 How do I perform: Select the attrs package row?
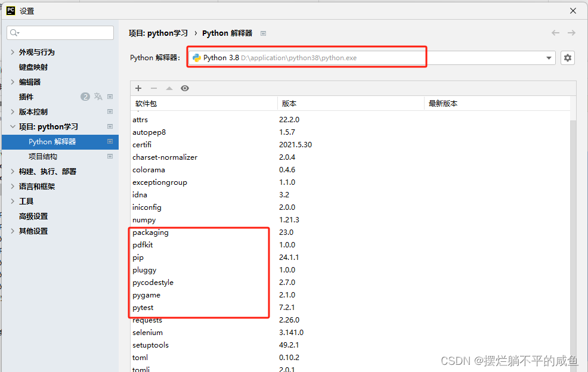[350, 120]
